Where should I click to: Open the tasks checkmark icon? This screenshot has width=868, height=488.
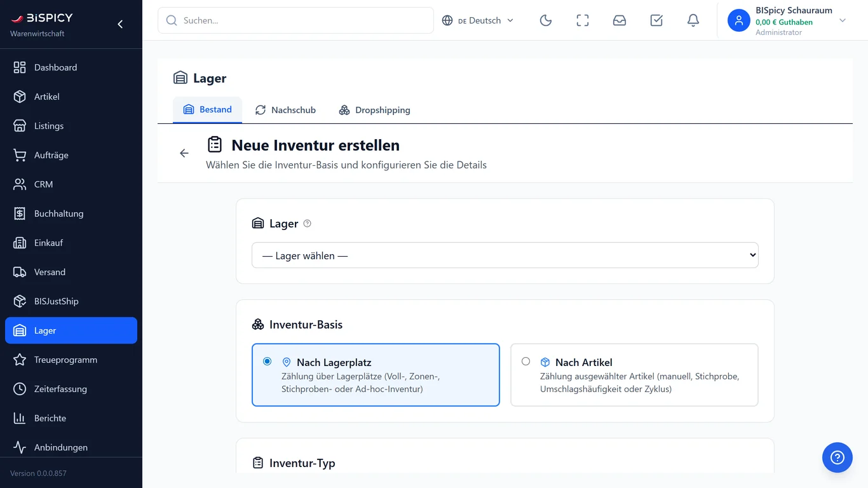click(656, 20)
